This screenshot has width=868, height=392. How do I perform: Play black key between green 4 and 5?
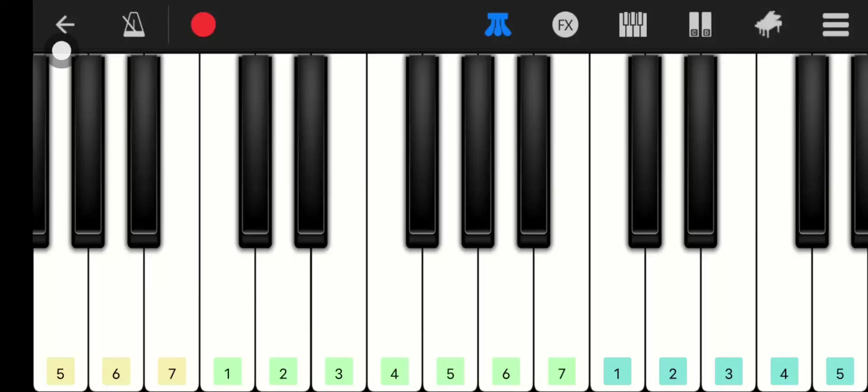(x=422, y=151)
